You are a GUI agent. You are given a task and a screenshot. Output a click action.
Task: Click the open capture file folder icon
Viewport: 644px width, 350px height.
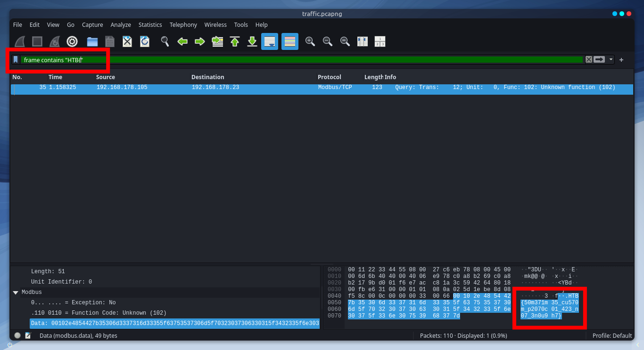[92, 41]
